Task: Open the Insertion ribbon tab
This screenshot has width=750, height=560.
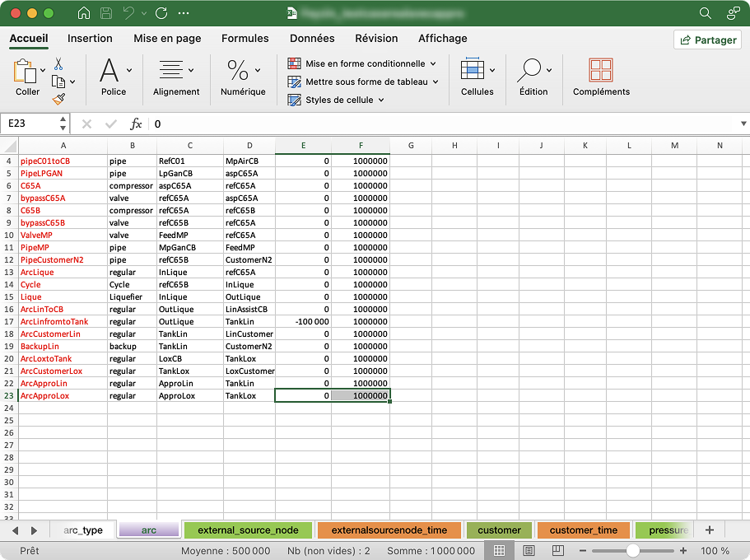Action: click(x=90, y=38)
